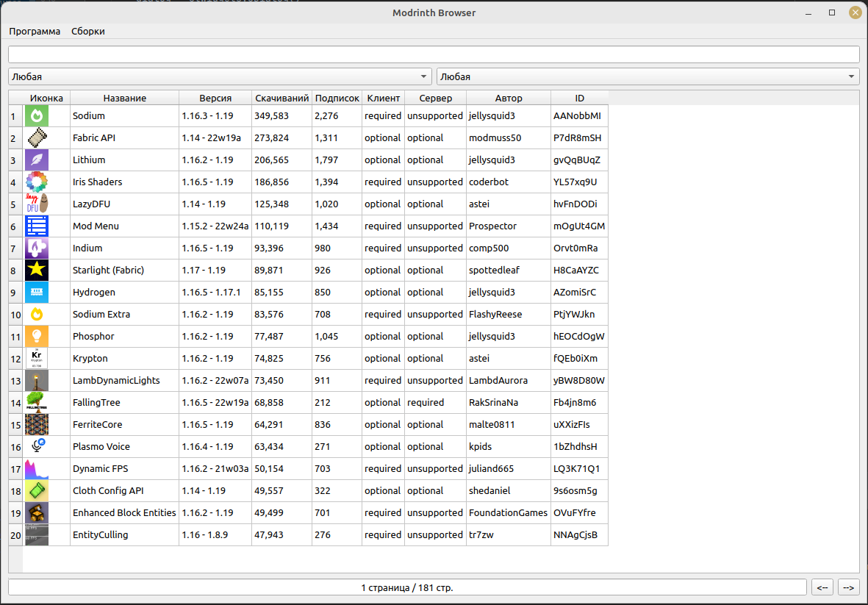Click the Mod Menu blue list icon
Screen dimensions: 868x605
pos(37,226)
